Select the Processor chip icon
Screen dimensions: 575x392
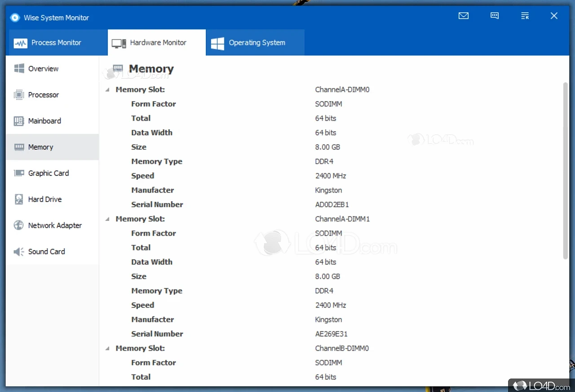(x=19, y=95)
